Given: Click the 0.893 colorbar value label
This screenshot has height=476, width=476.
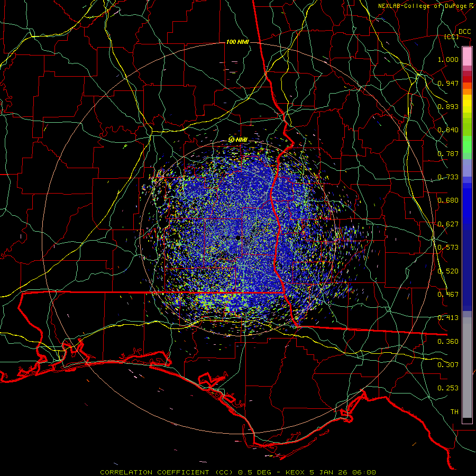Looking at the screenshot, I should pos(448,106).
